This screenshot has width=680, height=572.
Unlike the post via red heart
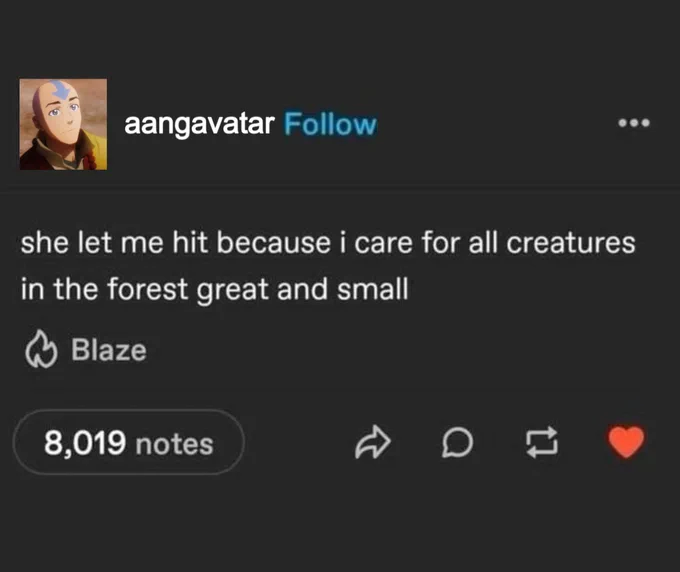tap(626, 442)
